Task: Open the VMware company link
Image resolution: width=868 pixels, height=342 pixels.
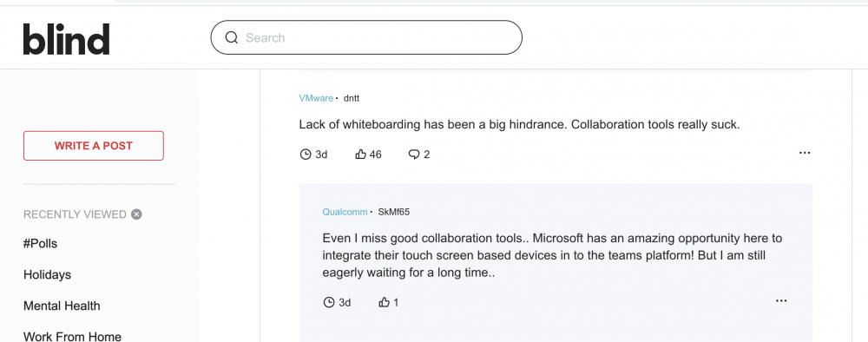Action: (x=316, y=98)
